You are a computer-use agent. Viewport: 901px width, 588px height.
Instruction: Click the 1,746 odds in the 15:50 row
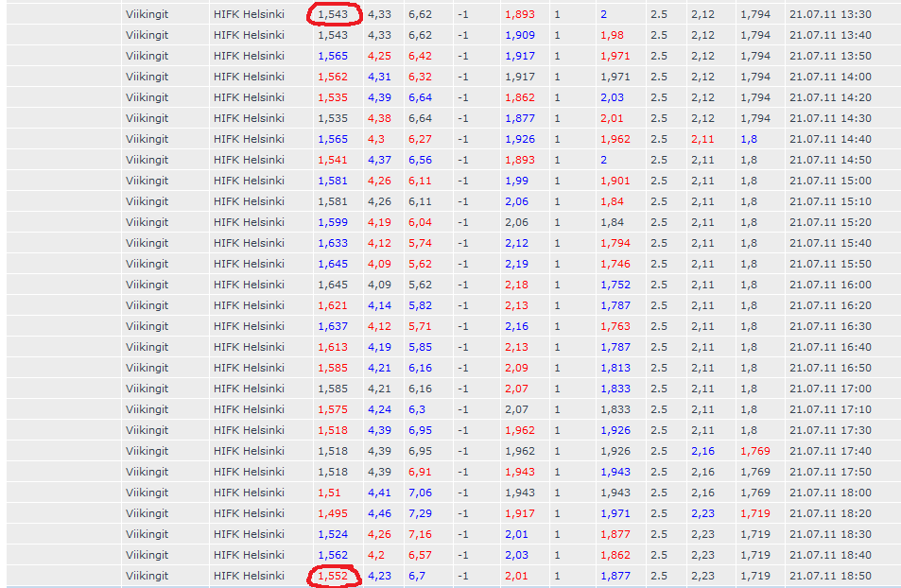pyautogui.click(x=615, y=264)
